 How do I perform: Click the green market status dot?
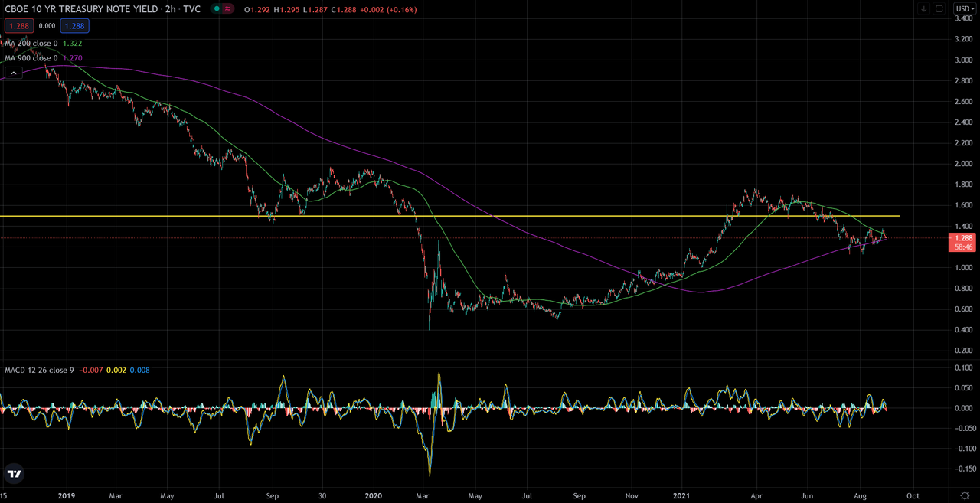(x=217, y=9)
